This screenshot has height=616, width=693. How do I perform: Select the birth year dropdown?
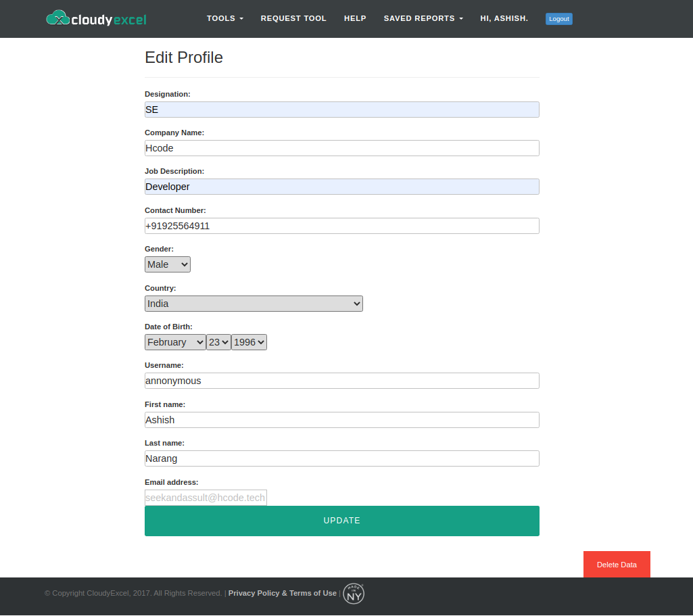pos(249,342)
